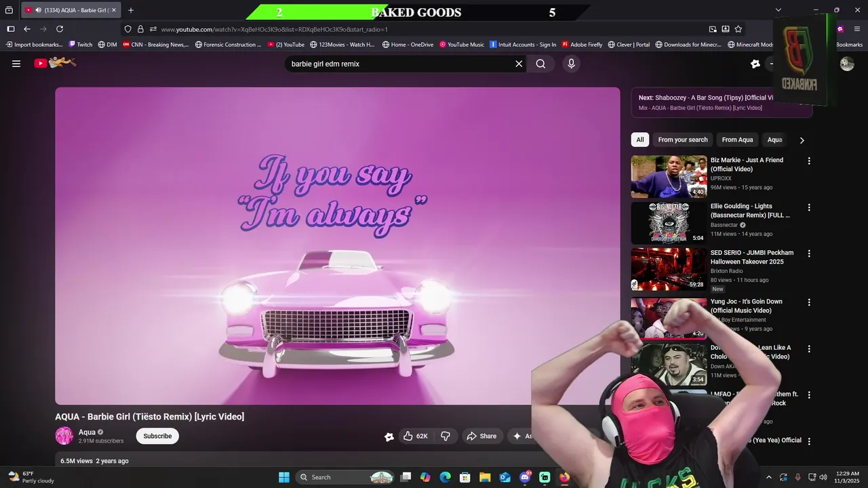The image size is (868, 488).
Task: Select the Aqua filter chip
Action: [x=774, y=140]
